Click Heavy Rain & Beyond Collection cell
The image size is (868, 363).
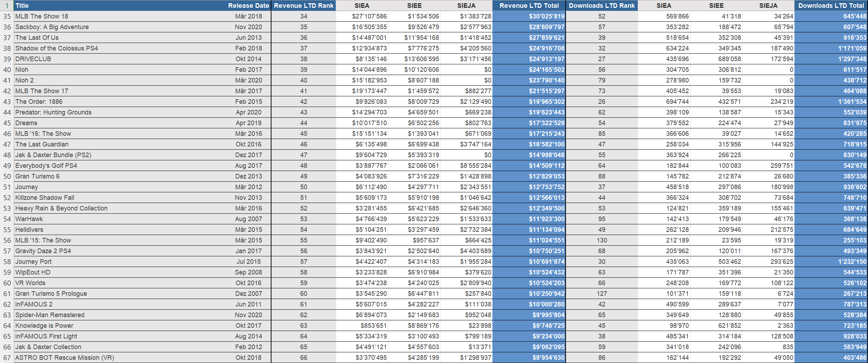pyautogui.click(x=120, y=208)
